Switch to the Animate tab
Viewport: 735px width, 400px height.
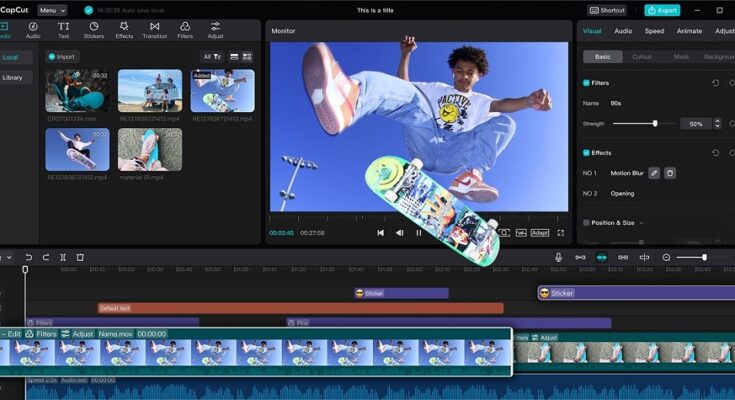(x=689, y=31)
